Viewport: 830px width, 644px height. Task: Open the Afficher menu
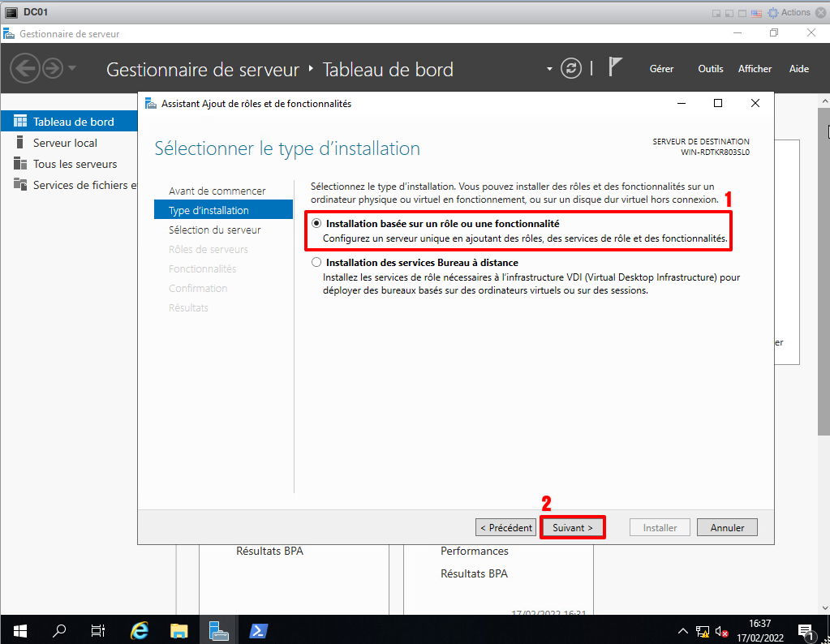point(755,69)
